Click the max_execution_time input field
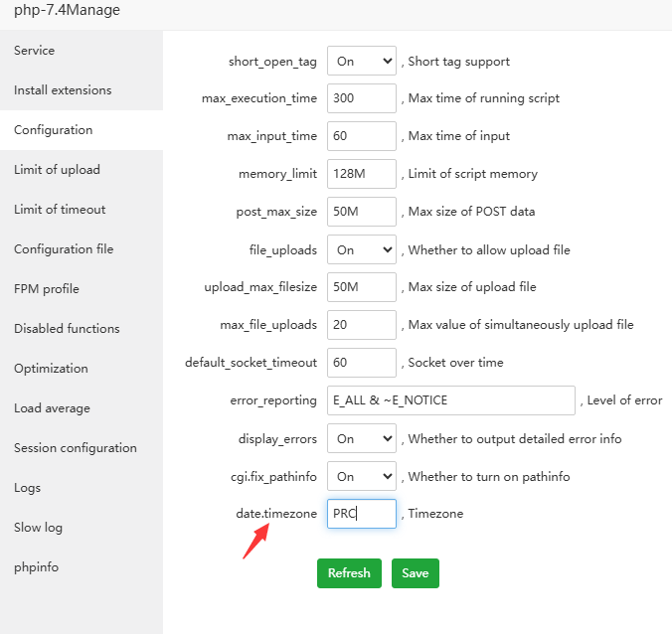The height and width of the screenshot is (634, 672). [x=361, y=98]
